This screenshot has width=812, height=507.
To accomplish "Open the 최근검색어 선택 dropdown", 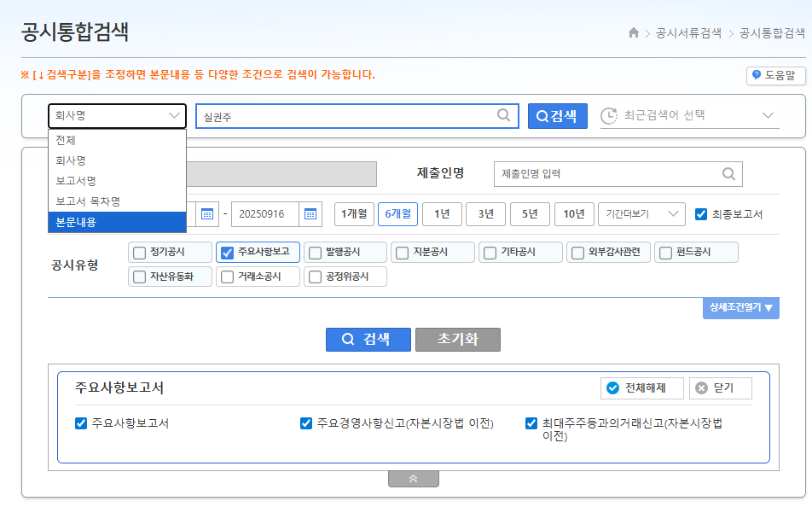I will 766,115.
